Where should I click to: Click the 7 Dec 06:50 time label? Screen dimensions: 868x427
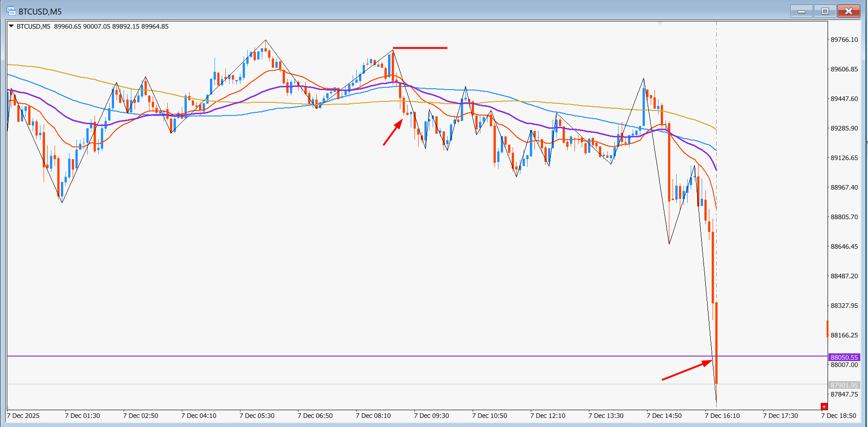pos(315,416)
